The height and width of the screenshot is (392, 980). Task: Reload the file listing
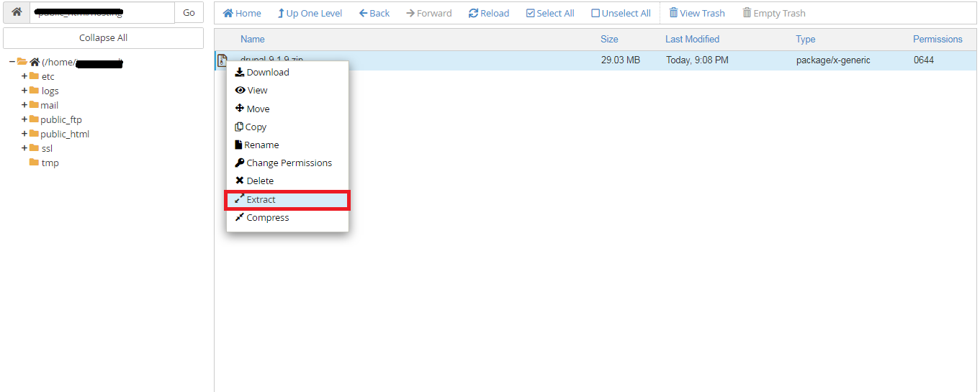pos(489,13)
